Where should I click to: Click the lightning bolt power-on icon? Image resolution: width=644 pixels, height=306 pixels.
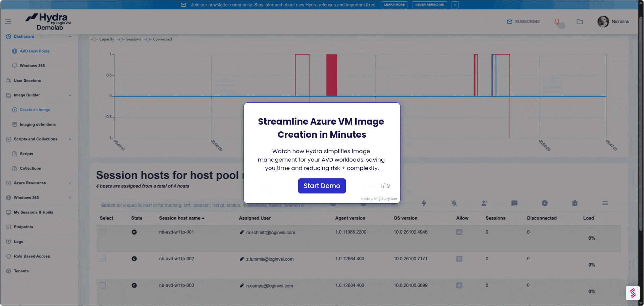424,203
